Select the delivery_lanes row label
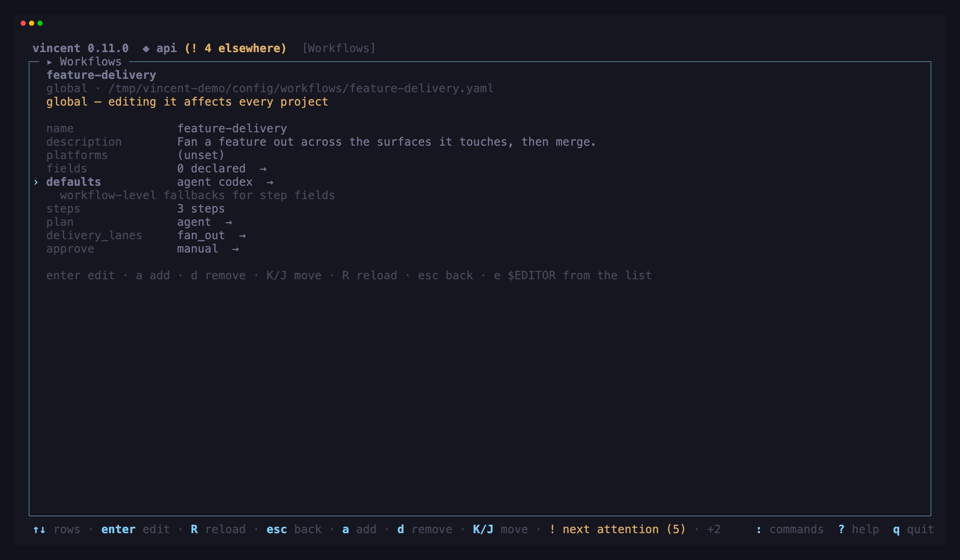 (x=94, y=236)
